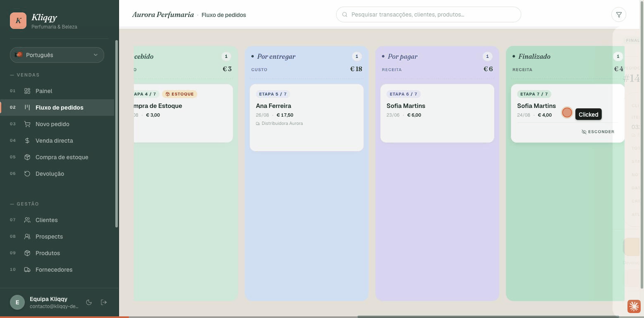Click the Venda directa dollar icon

click(x=27, y=141)
